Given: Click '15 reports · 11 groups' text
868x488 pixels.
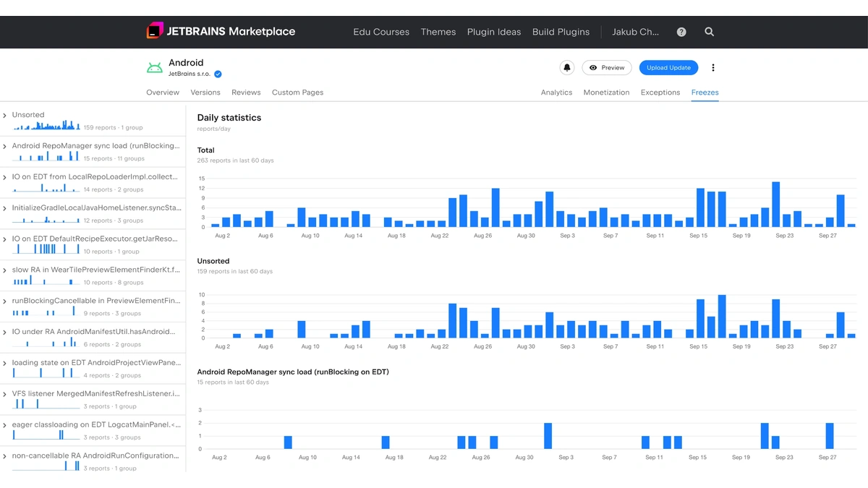Looking at the screenshot, I should (114, 159).
